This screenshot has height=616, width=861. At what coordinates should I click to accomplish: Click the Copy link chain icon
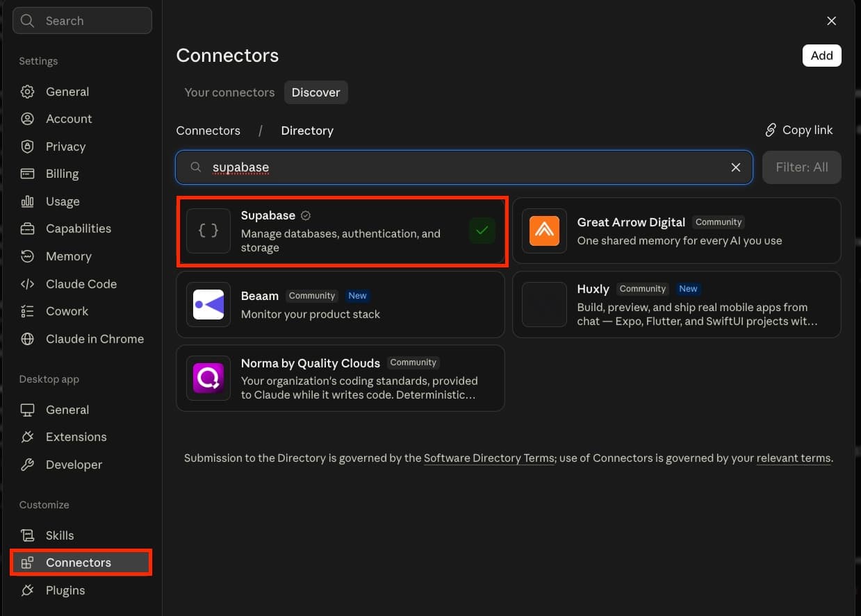[x=770, y=130]
